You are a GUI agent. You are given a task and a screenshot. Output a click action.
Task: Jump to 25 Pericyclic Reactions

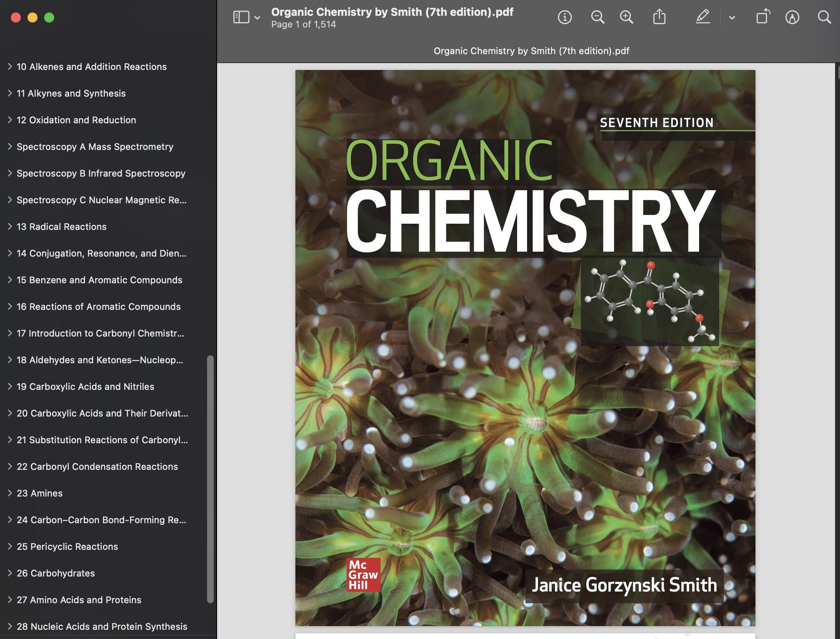pos(67,547)
